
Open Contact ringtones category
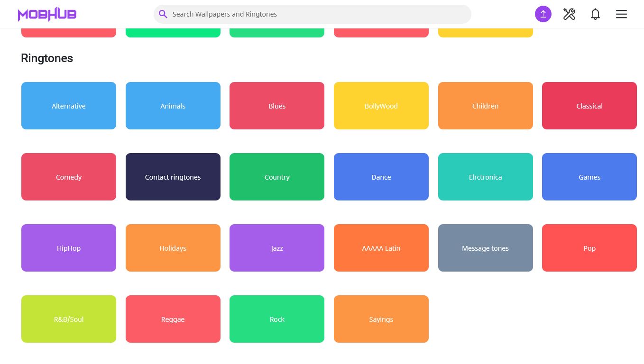coord(173,177)
